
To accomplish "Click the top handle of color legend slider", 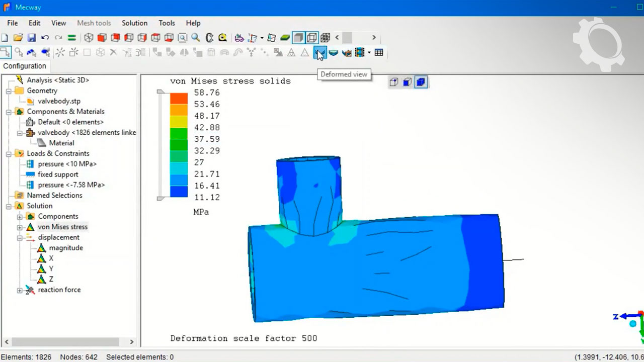I will point(160,92).
